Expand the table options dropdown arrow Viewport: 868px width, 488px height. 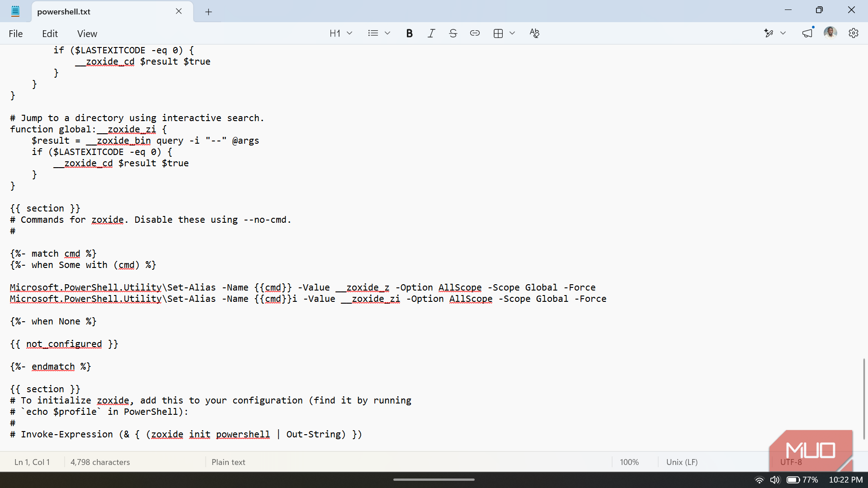pos(512,33)
